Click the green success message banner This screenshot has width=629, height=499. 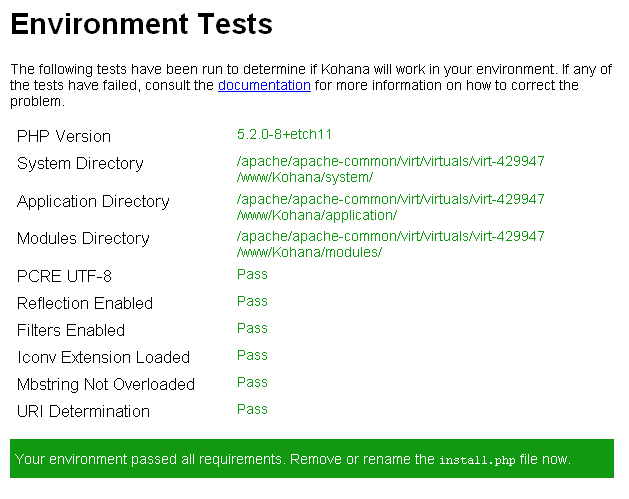(312, 458)
